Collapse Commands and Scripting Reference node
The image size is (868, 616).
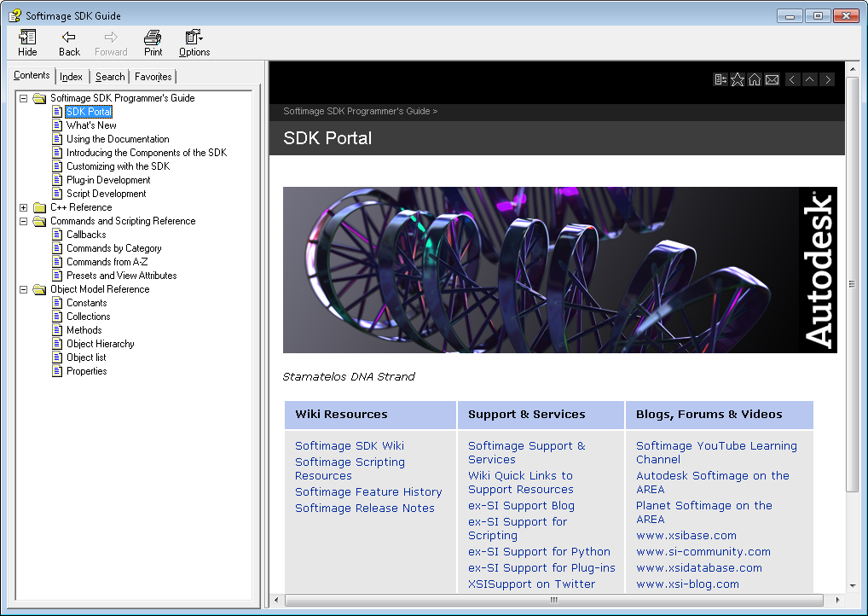pos(24,221)
